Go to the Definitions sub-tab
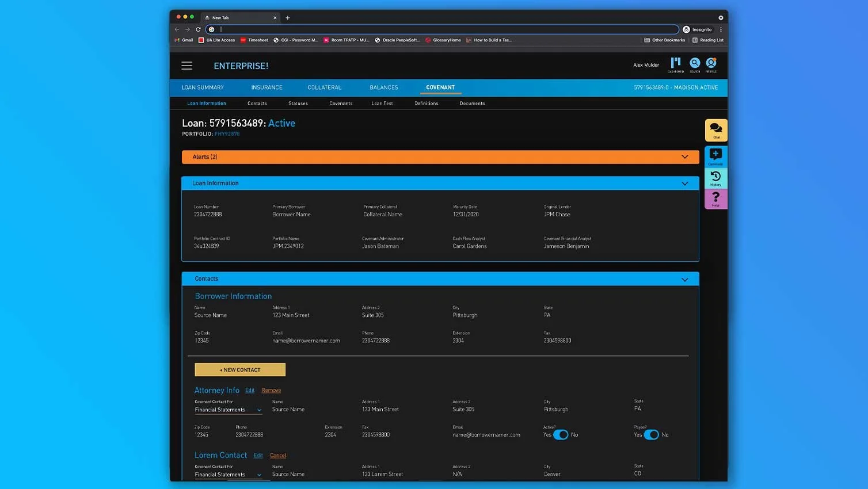Screen dimensions: 868x489 coord(427,104)
